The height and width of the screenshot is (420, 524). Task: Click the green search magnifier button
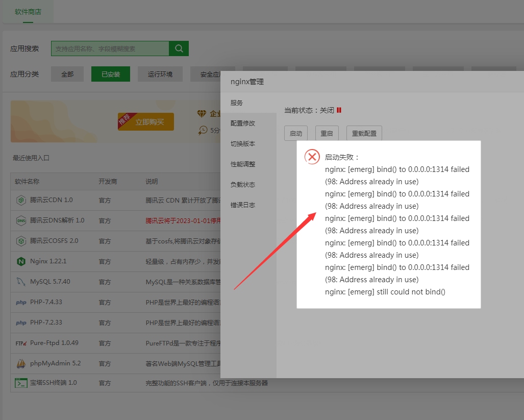179,48
